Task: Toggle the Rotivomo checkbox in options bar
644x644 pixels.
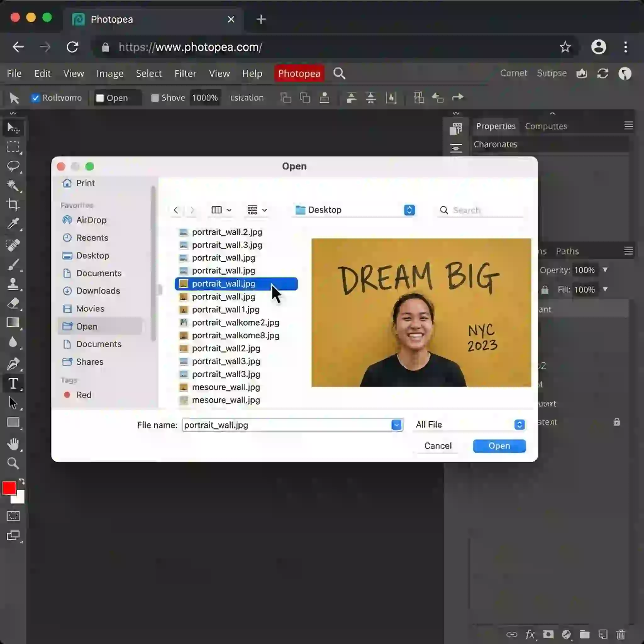Action: (36, 98)
